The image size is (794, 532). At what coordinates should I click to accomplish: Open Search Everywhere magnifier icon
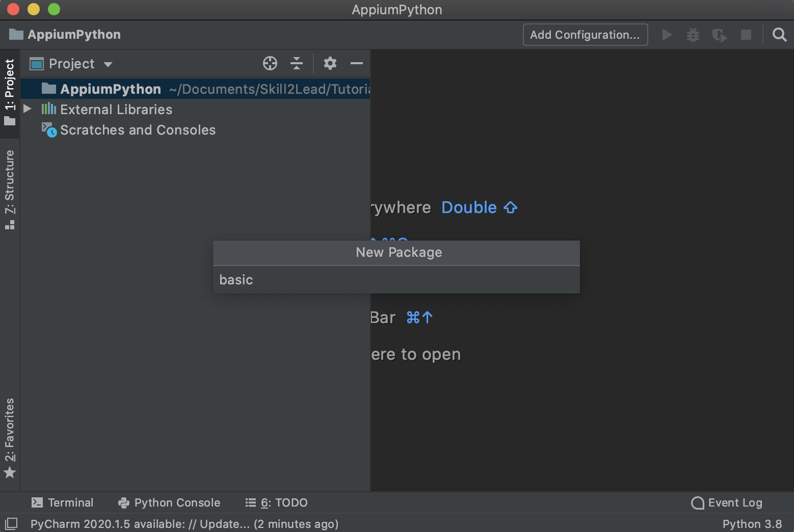(779, 35)
